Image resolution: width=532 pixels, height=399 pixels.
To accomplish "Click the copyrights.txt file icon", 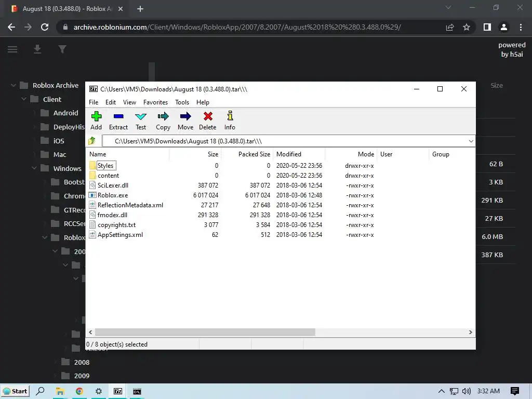I will point(92,224).
